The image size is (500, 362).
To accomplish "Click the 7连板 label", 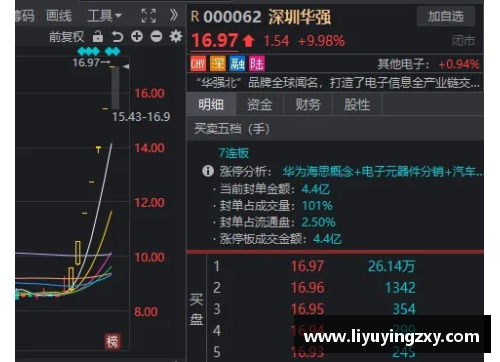I will [x=234, y=153].
